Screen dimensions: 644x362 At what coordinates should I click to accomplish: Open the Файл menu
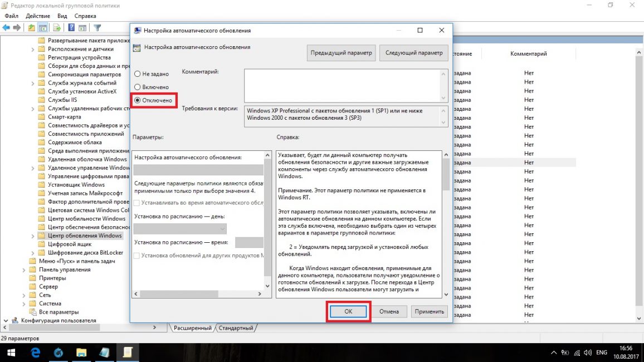12,16
